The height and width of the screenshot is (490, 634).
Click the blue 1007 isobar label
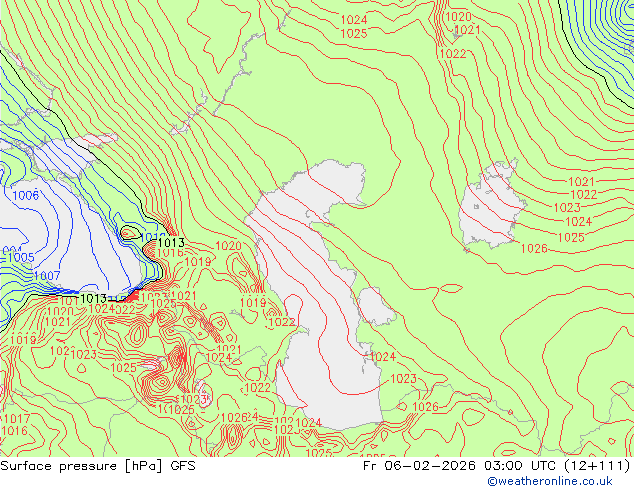coord(47,276)
